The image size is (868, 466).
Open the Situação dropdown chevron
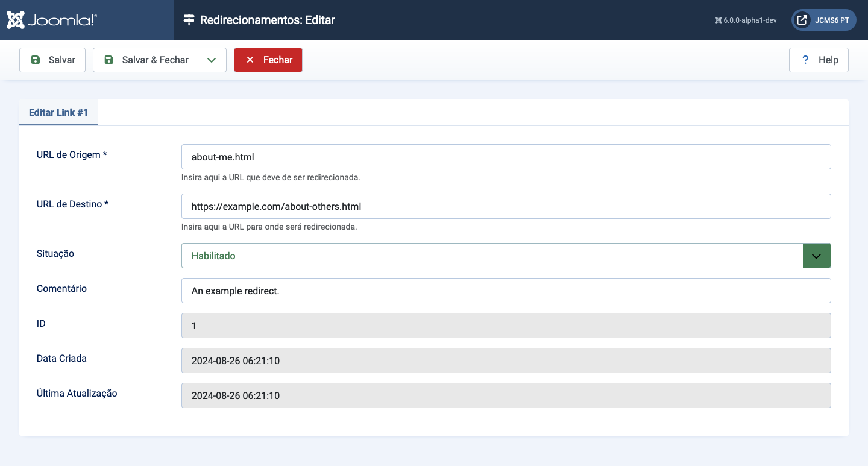click(816, 256)
